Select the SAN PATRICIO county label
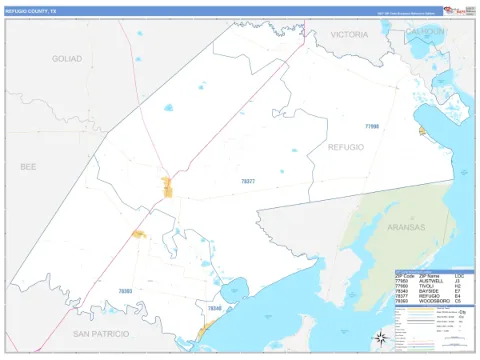 101,334
